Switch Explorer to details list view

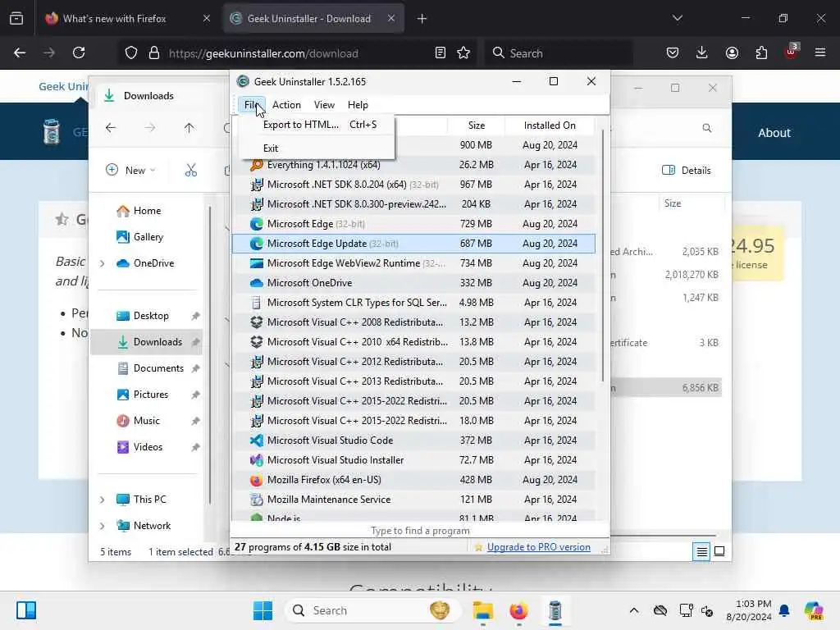tap(701, 551)
